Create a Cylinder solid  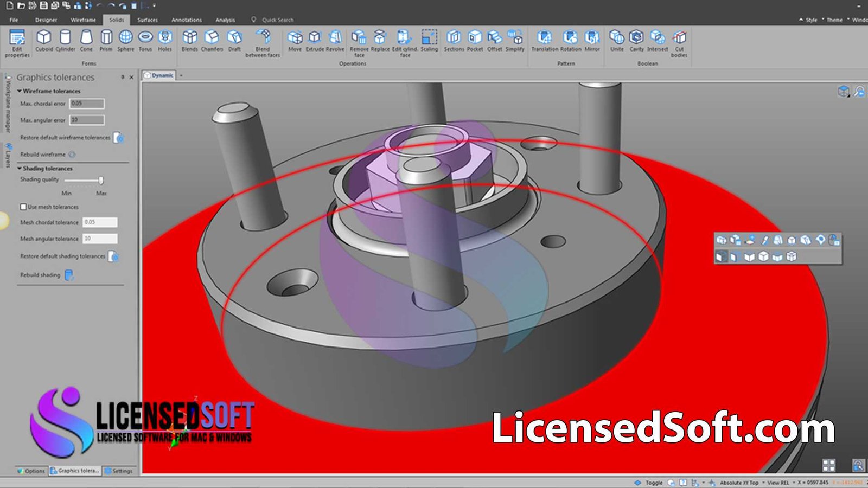[x=65, y=41]
